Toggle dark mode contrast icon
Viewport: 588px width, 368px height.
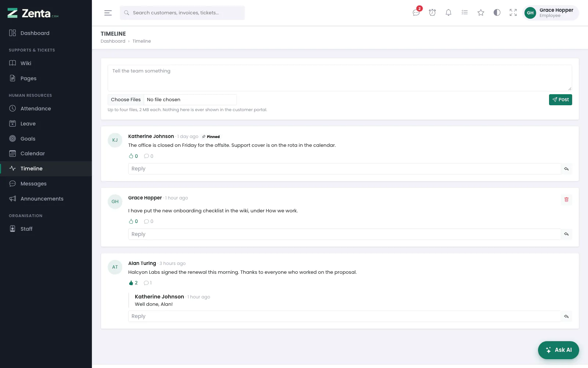pyautogui.click(x=497, y=13)
